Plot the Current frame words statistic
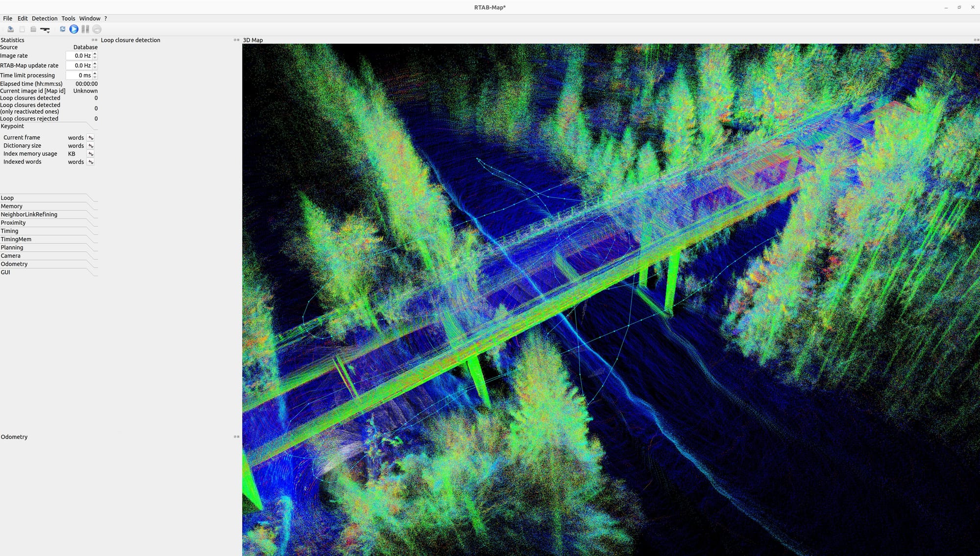 [91, 138]
